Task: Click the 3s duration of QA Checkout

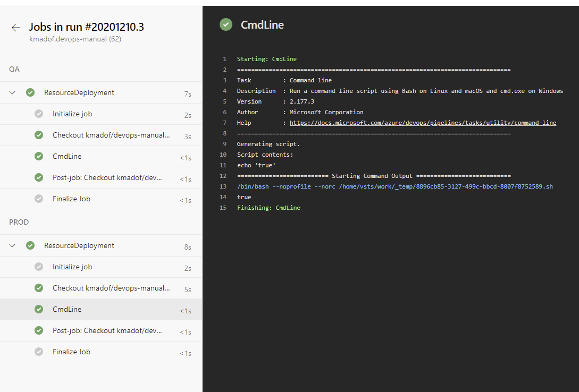Action: tap(188, 137)
